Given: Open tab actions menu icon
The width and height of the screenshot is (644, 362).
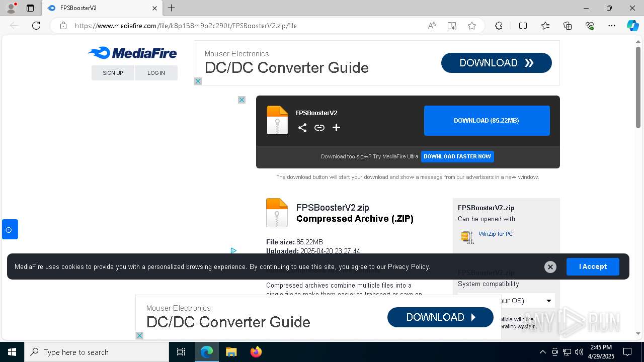Looking at the screenshot, I should point(30,8).
